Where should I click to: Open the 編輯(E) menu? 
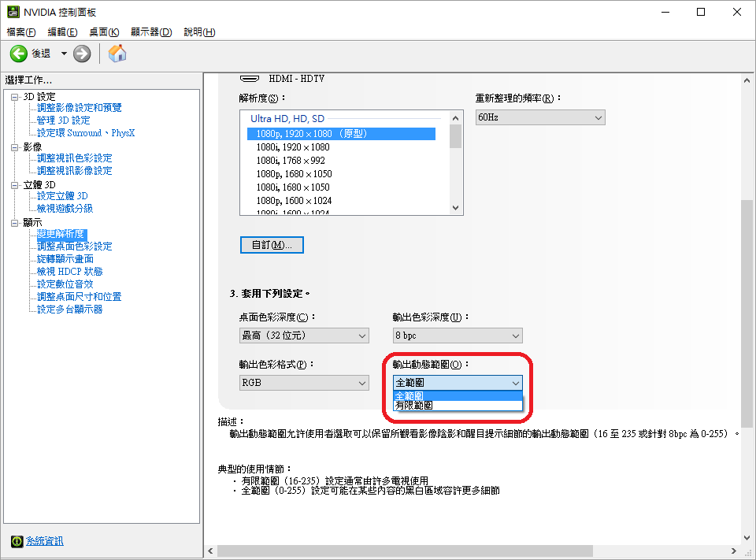tap(63, 32)
